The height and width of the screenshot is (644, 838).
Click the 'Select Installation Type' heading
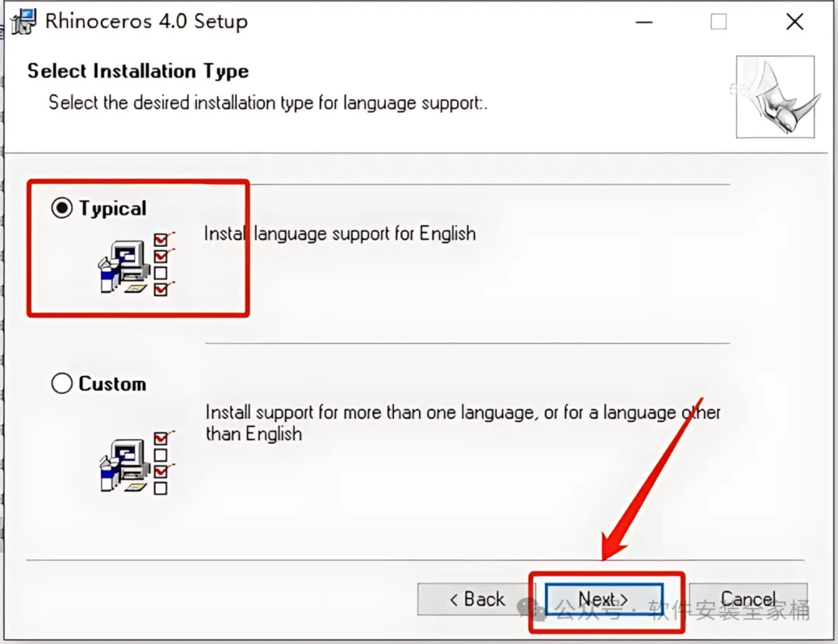tap(138, 71)
